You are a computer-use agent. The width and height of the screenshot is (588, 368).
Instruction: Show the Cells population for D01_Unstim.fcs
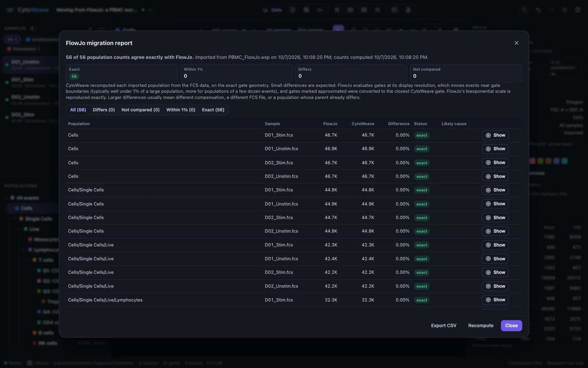tap(495, 149)
